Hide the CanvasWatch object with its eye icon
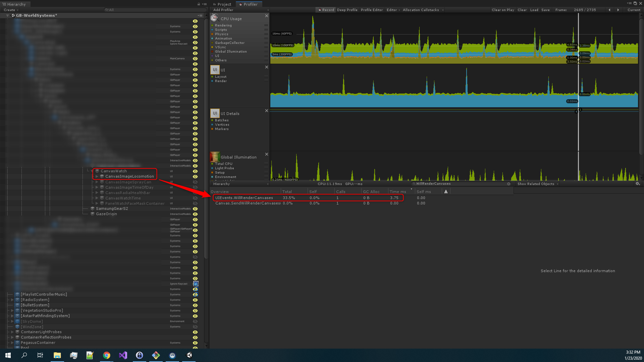The image size is (644, 362). point(195,171)
